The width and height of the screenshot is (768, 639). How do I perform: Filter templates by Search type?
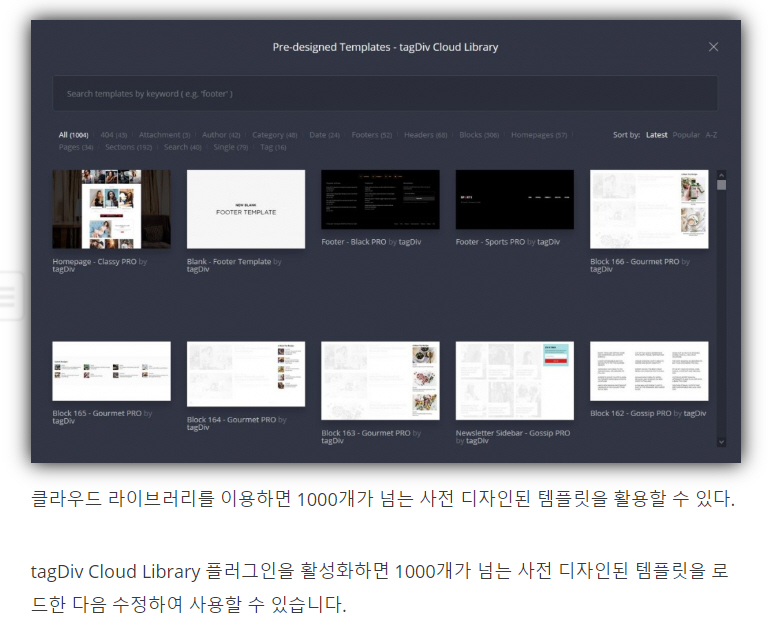point(183,147)
